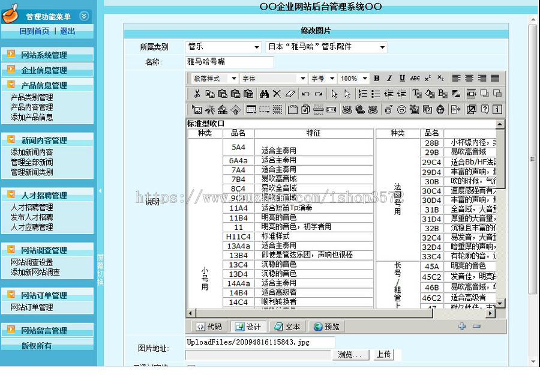Collapse 产品信息管理 section
Image resolution: width=540 pixels, height=392 pixels.
point(47,85)
